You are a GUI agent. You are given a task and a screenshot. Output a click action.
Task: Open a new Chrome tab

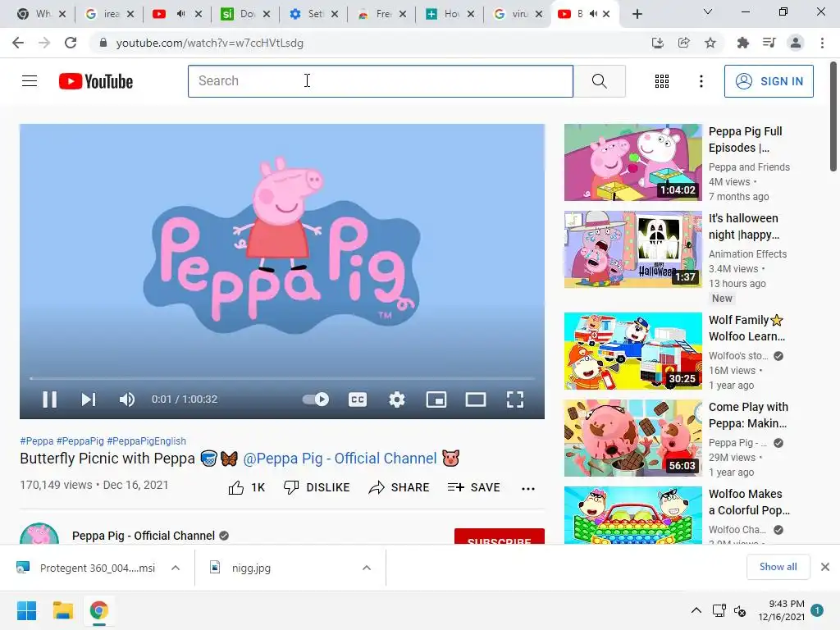(x=637, y=14)
